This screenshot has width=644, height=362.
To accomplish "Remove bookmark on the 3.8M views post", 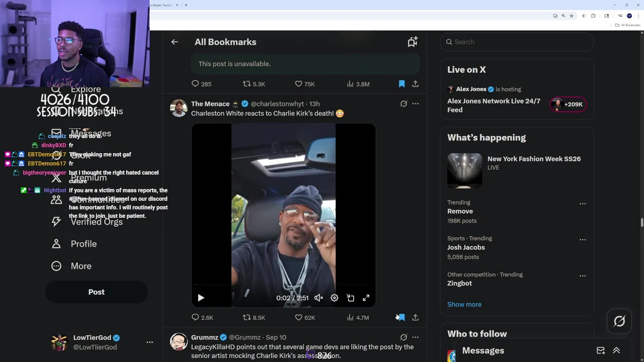I will click(x=401, y=84).
